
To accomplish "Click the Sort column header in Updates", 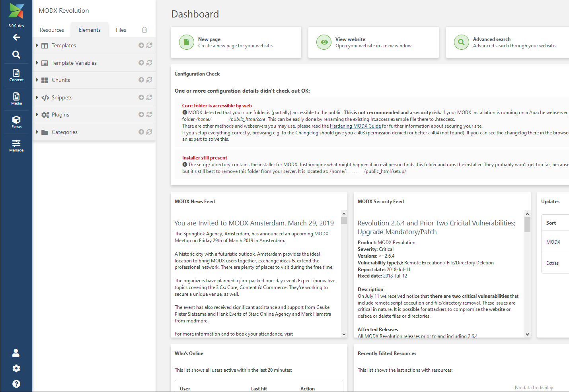I will click(x=551, y=223).
